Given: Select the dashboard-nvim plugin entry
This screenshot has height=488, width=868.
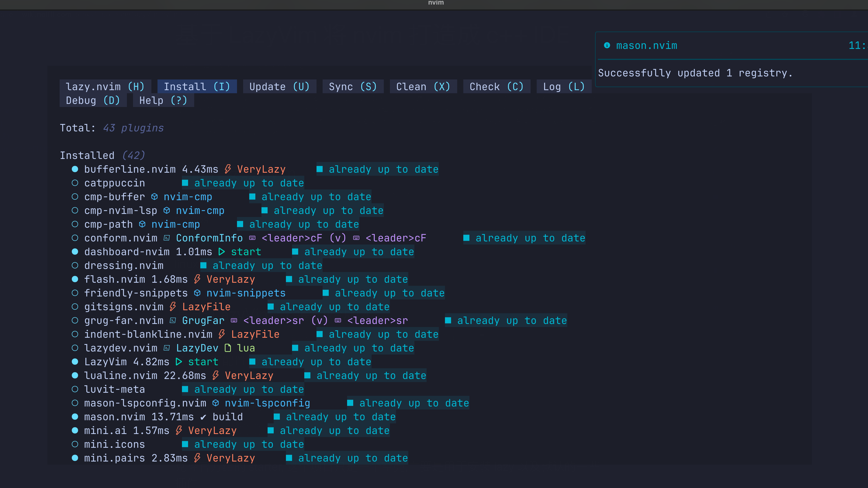Looking at the screenshot, I should tap(127, 252).
